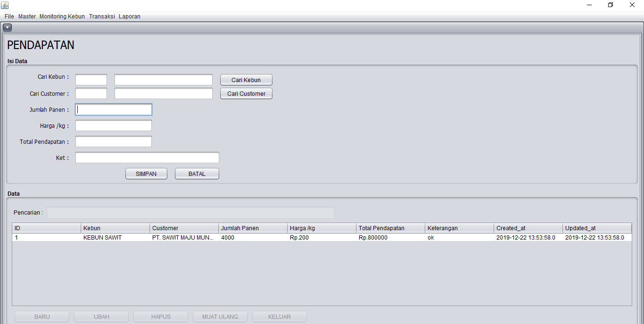The image size is (644, 324).
Task: Open the Master menu
Action: [27, 16]
